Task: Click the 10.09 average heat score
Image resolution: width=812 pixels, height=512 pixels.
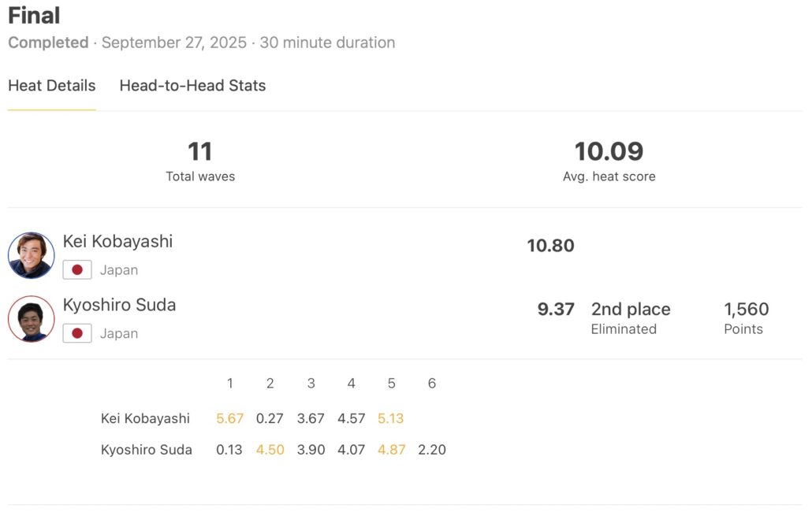Action: (x=609, y=151)
